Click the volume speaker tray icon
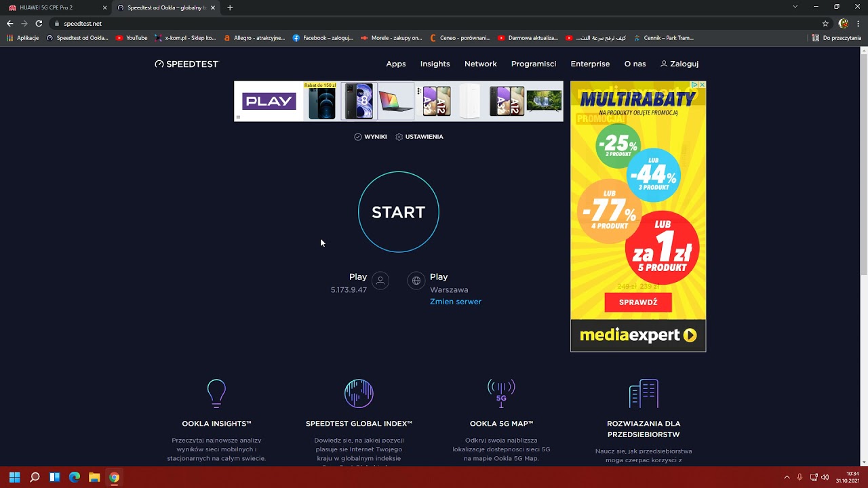The height and width of the screenshot is (488, 868). pos(825,477)
